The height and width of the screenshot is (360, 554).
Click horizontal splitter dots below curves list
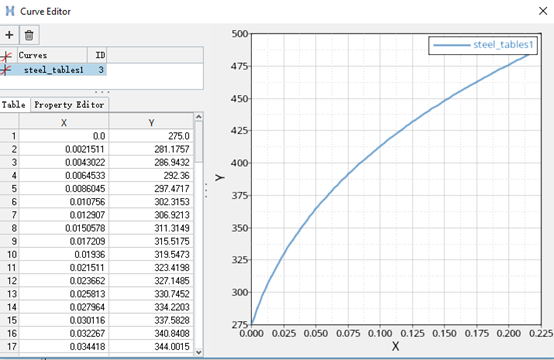point(102,92)
